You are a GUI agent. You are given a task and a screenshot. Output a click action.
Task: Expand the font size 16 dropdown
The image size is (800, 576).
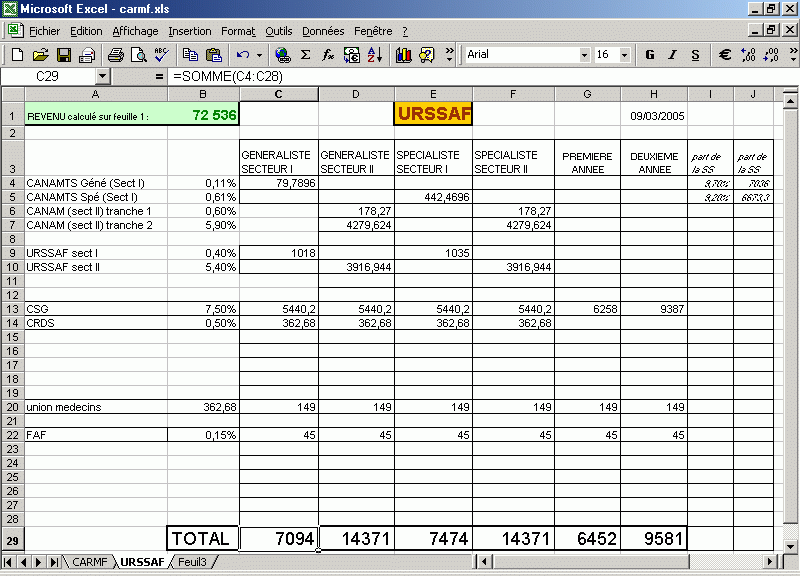click(x=624, y=55)
